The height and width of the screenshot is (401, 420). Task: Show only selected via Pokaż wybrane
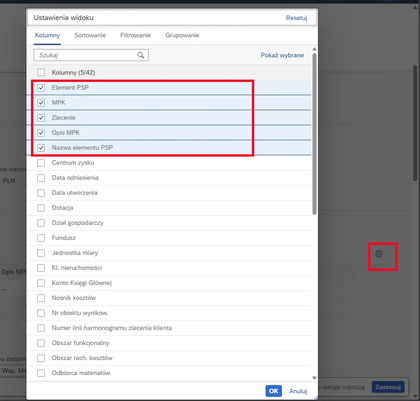282,55
